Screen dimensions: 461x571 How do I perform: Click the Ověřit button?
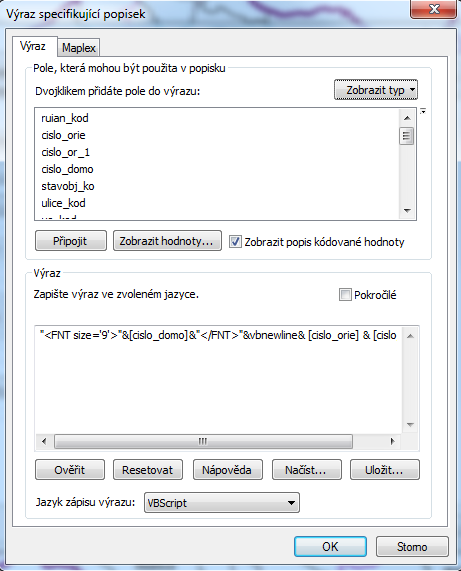70,470
